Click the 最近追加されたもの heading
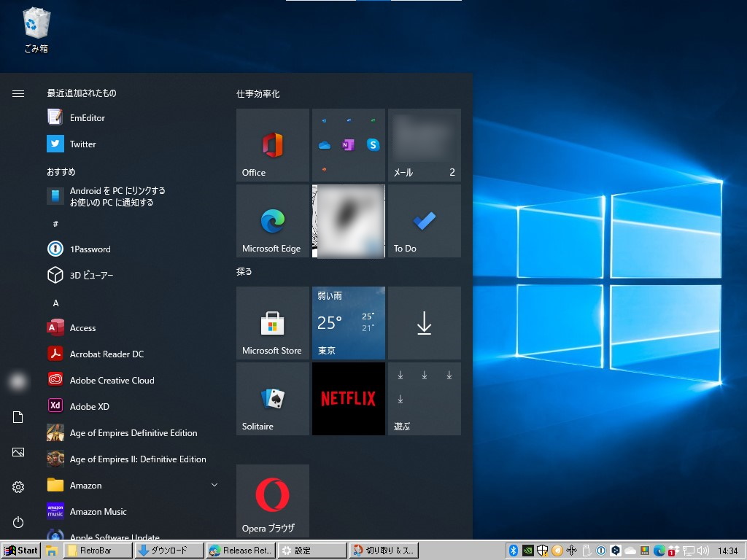 pyautogui.click(x=82, y=93)
